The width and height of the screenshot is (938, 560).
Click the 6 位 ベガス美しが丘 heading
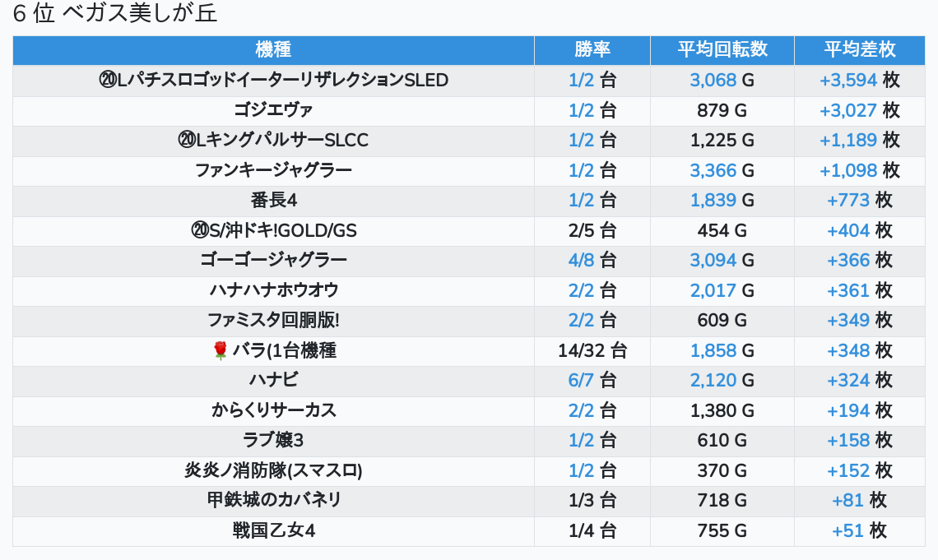(x=115, y=14)
